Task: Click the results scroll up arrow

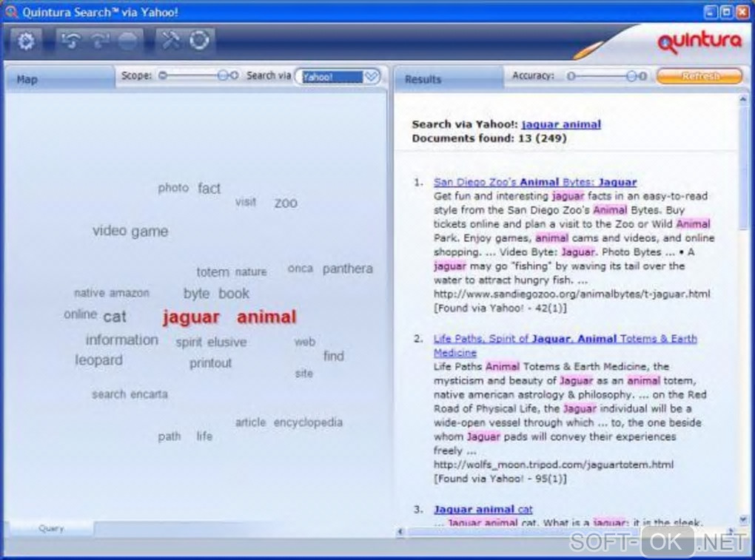Action: pyautogui.click(x=743, y=100)
